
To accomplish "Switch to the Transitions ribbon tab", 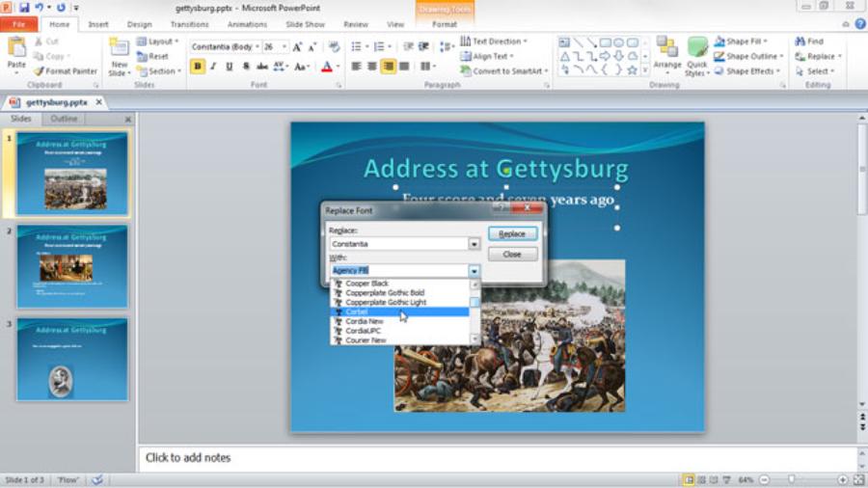I will pos(189,24).
